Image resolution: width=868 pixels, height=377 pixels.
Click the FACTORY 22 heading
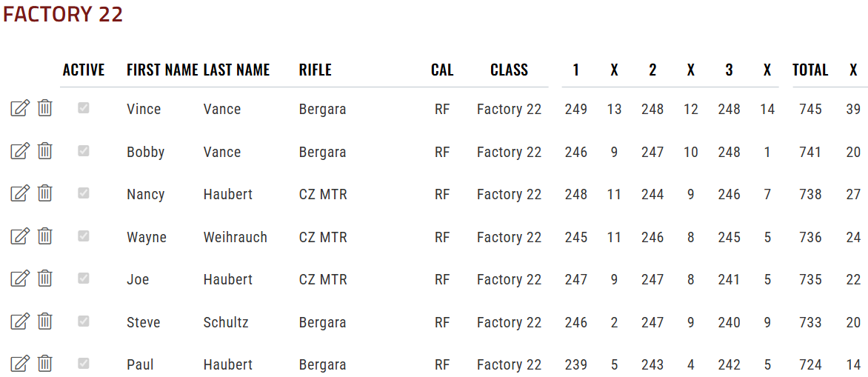click(x=62, y=14)
